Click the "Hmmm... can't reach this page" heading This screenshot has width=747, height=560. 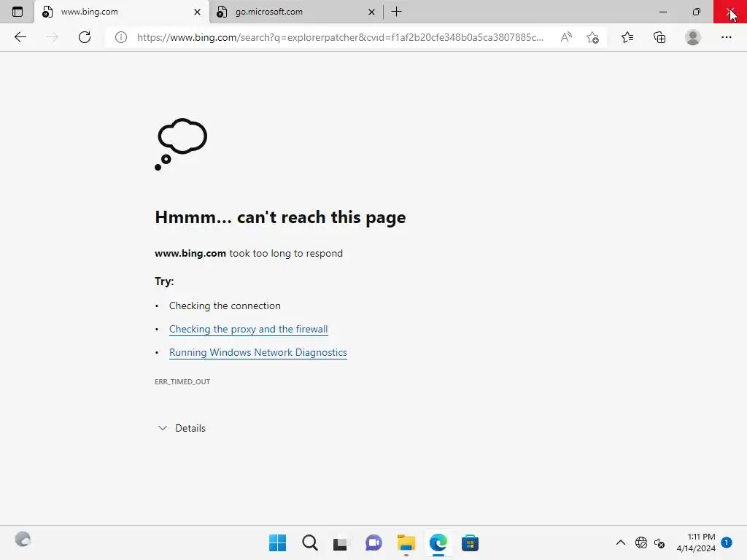280,217
